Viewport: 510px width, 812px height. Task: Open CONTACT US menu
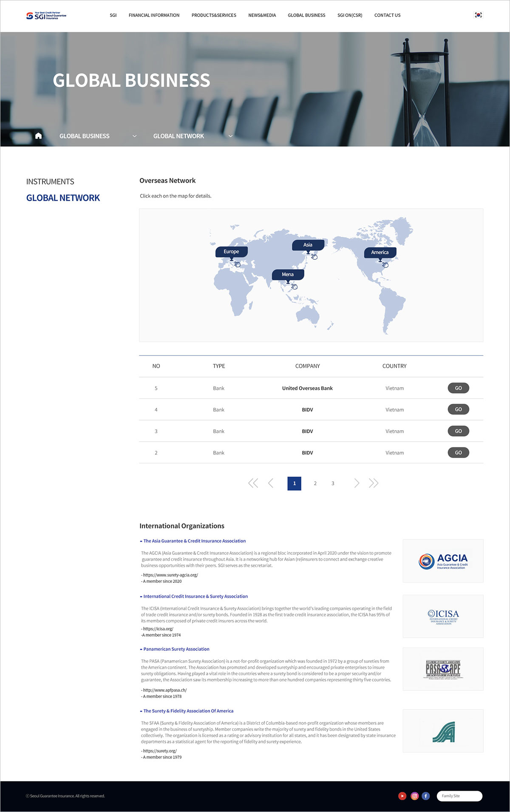(387, 15)
